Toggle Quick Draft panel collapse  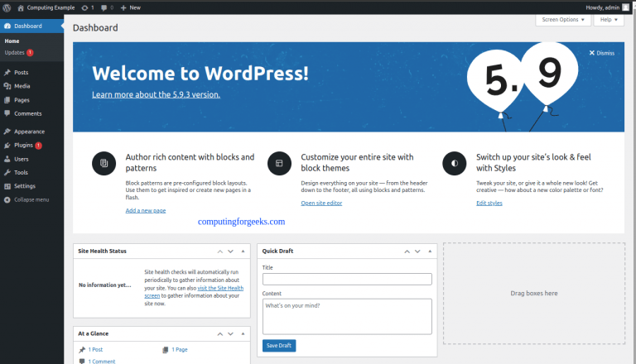pos(430,251)
